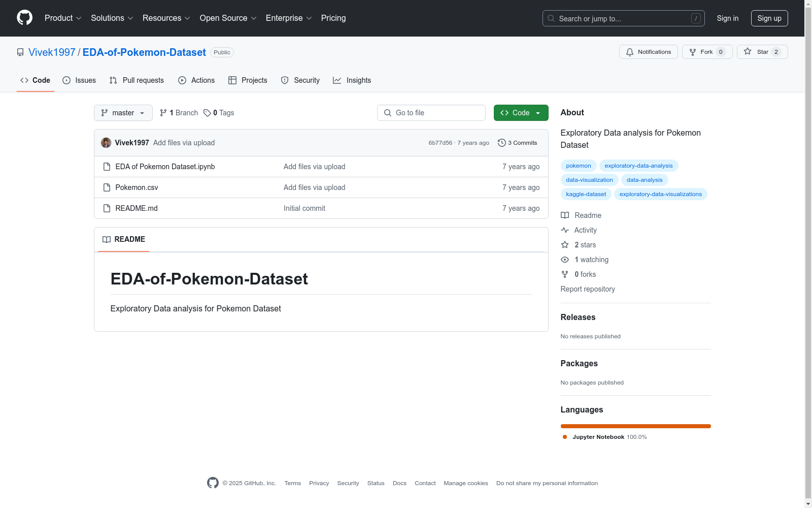812x508 pixels.
Task: Fork this repository
Action: point(707,52)
